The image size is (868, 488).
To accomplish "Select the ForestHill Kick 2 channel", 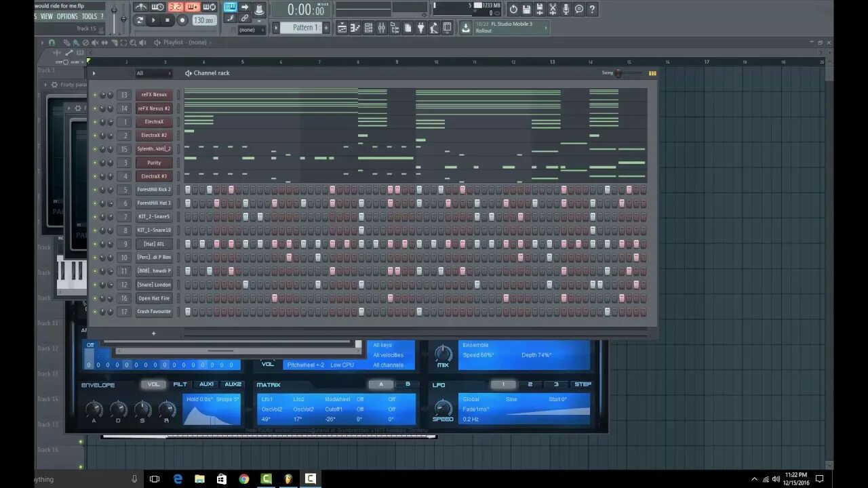I will [154, 190].
